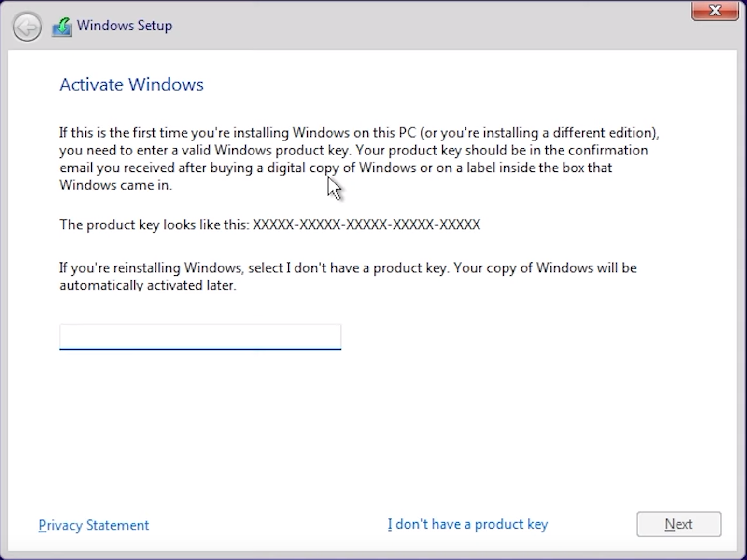Viewport: 747px width, 560px height.
Task: Click the round back arrow button
Action: tap(27, 27)
